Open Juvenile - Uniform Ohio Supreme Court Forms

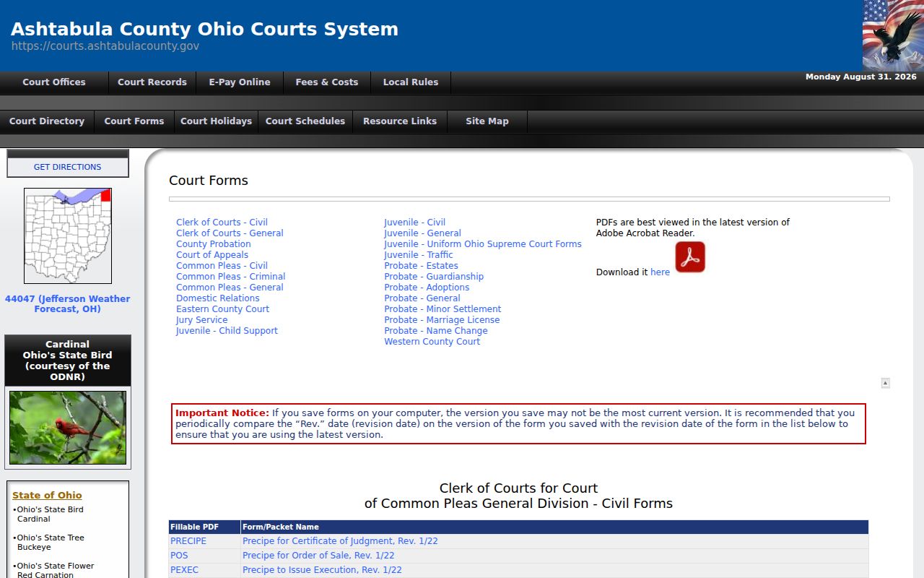point(483,244)
